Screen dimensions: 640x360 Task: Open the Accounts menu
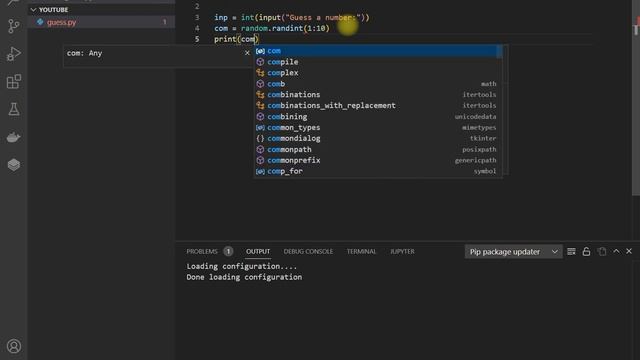click(x=13, y=346)
